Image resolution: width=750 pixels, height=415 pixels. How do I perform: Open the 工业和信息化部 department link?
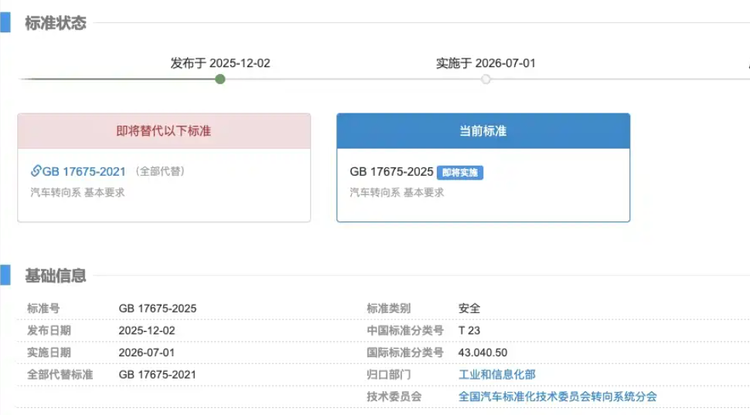(496, 374)
